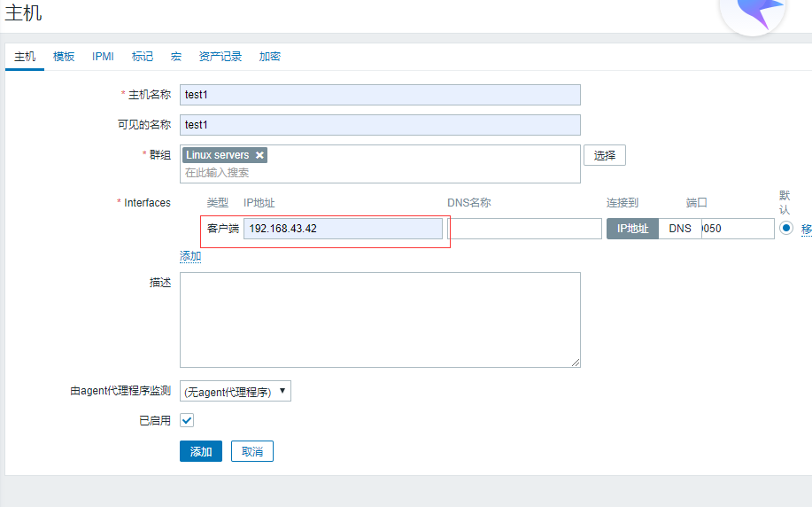The image size is (812, 507).
Task: Click the description textarea resize handle
Action: click(x=576, y=363)
